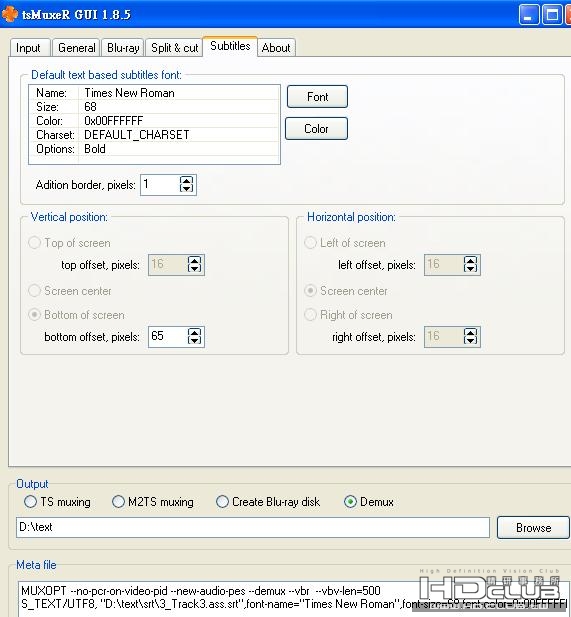Open the About tab

(276, 48)
